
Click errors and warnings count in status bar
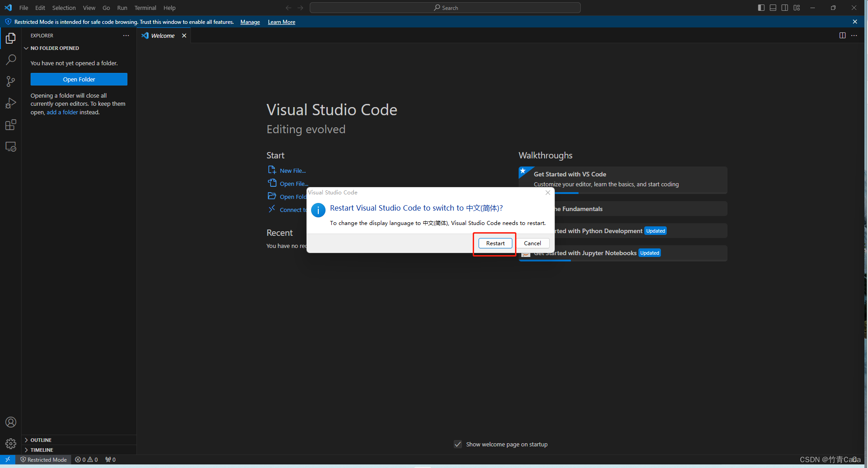coord(86,459)
